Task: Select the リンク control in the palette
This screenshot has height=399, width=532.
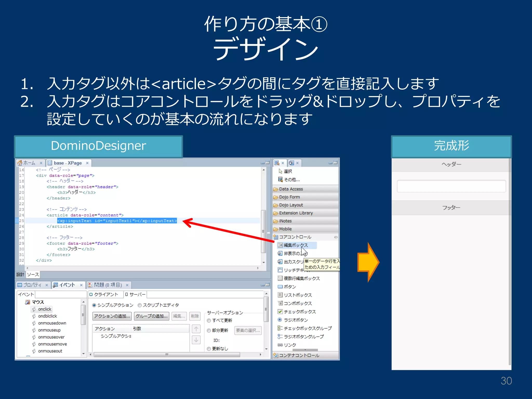Action: point(287,345)
